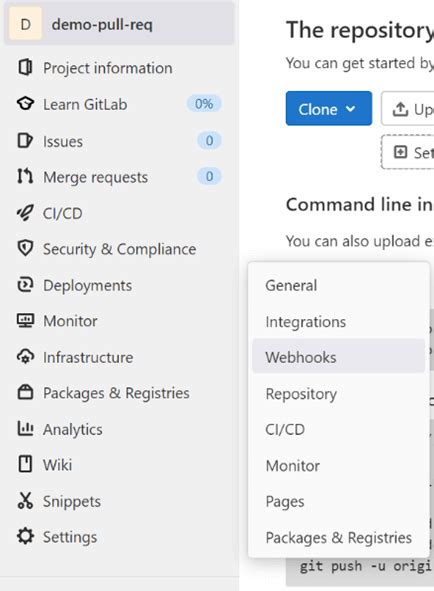The width and height of the screenshot is (434, 591).
Task: Open Webhooks from Settings flyout
Action: [x=339, y=356]
